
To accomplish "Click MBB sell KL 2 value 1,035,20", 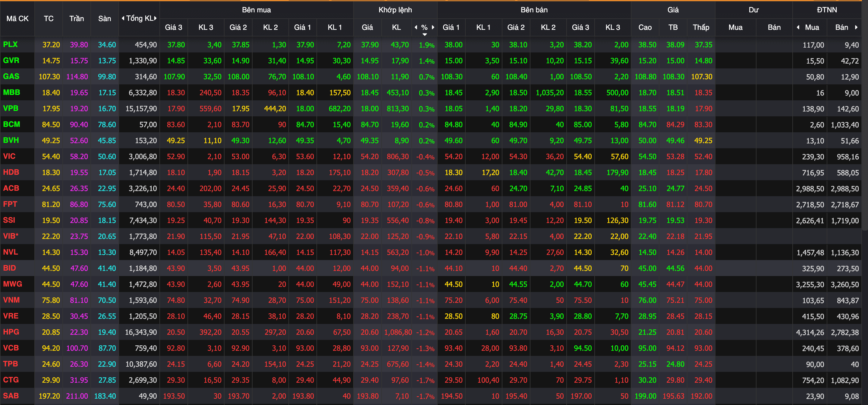I will pos(549,93).
